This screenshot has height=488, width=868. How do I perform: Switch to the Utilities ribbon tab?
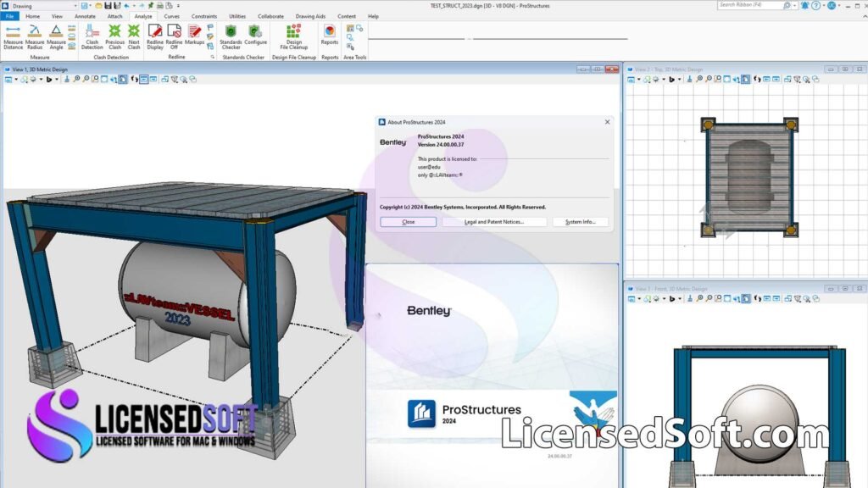click(x=237, y=16)
